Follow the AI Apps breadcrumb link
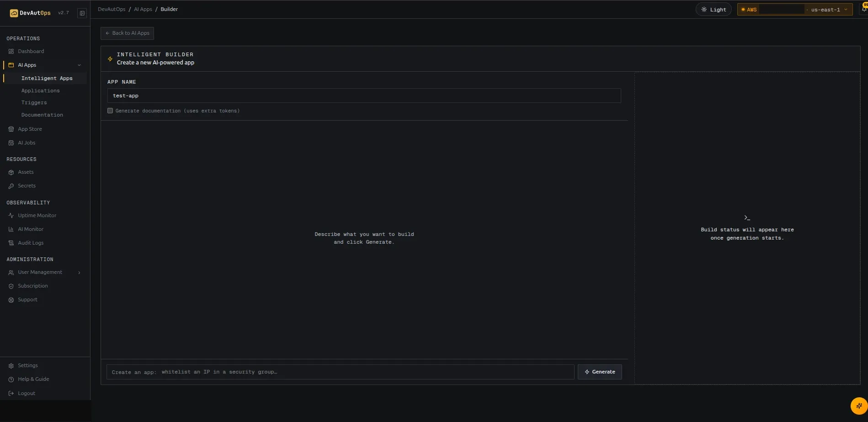This screenshot has width=868, height=422. (x=143, y=10)
